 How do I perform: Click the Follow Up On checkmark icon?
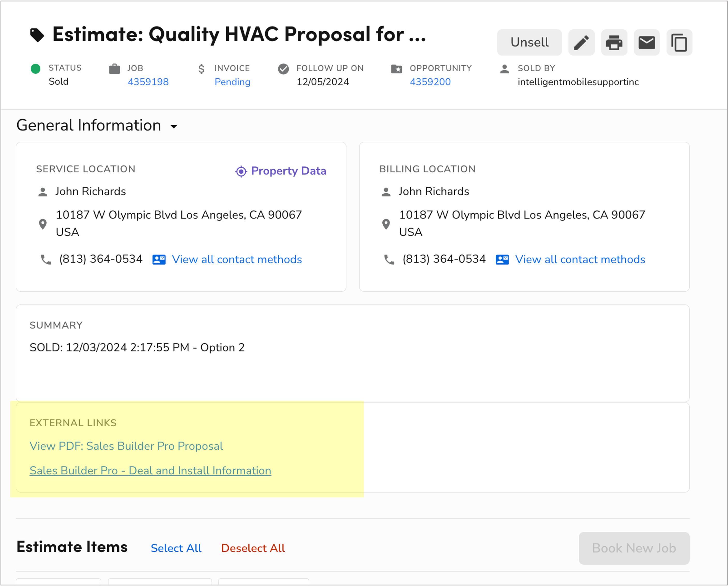point(283,69)
